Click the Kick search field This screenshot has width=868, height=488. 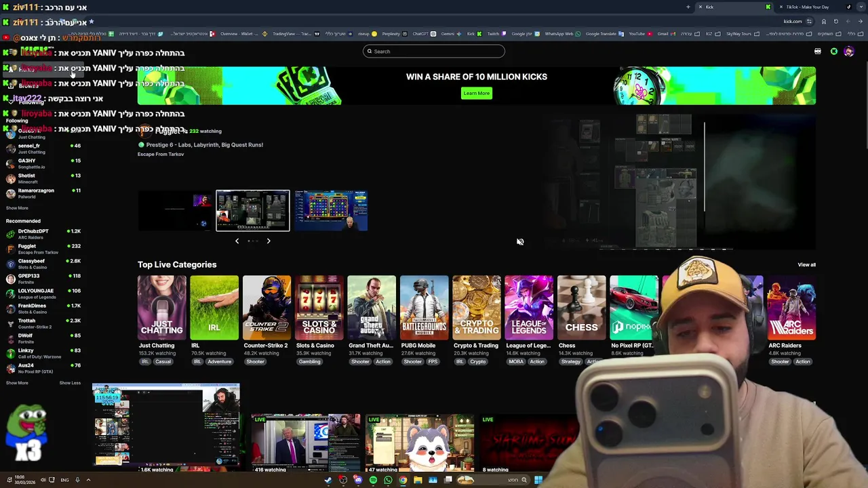pyautogui.click(x=434, y=52)
